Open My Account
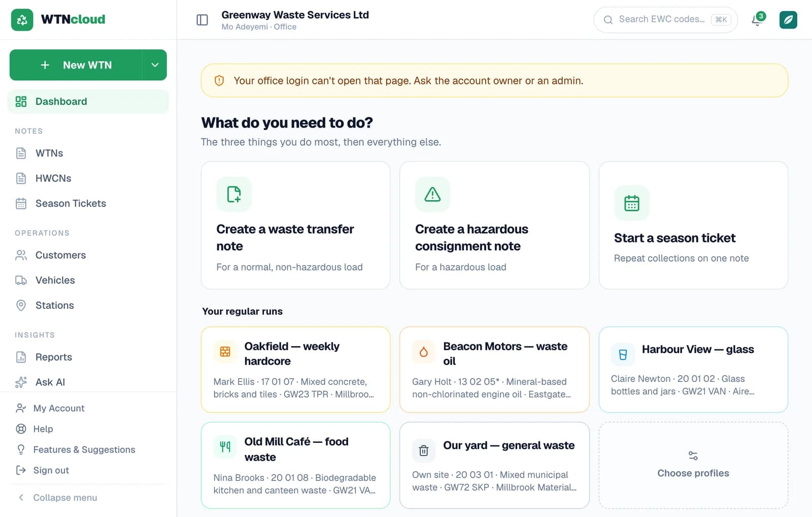Image resolution: width=812 pixels, height=517 pixels. pos(88,408)
